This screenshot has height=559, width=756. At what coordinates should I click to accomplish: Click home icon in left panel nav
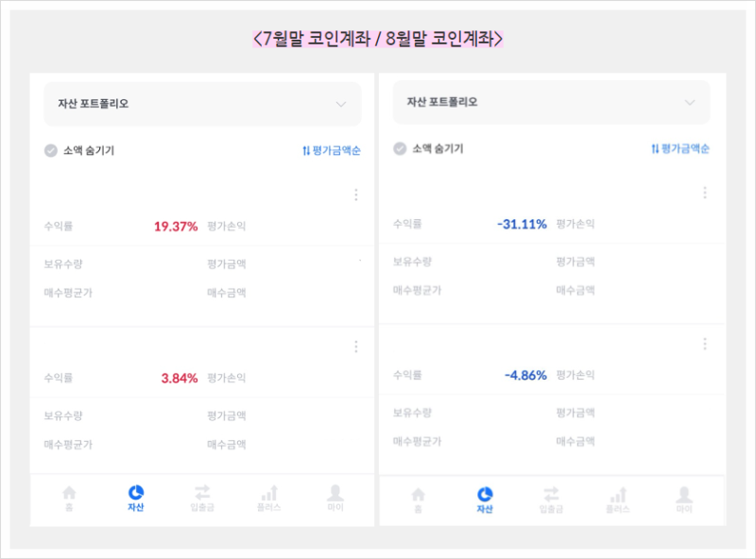[x=69, y=493]
